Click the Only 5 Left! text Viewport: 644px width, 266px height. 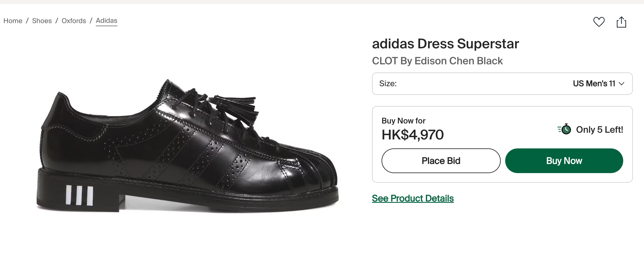pos(599,130)
